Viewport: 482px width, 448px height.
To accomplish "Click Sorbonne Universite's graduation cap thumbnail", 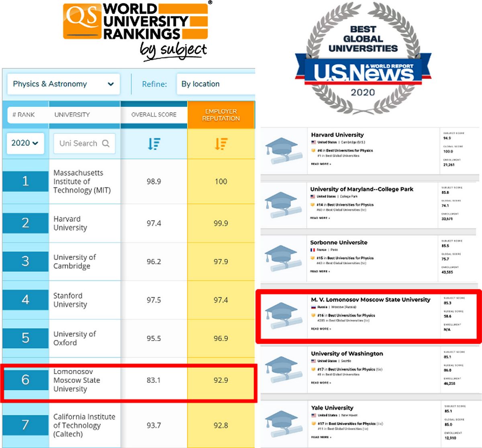I will [x=284, y=259].
